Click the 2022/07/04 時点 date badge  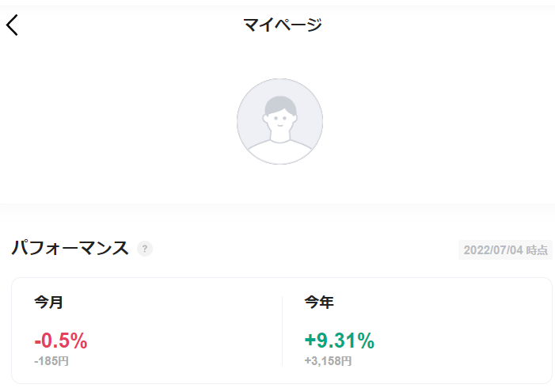(505, 250)
